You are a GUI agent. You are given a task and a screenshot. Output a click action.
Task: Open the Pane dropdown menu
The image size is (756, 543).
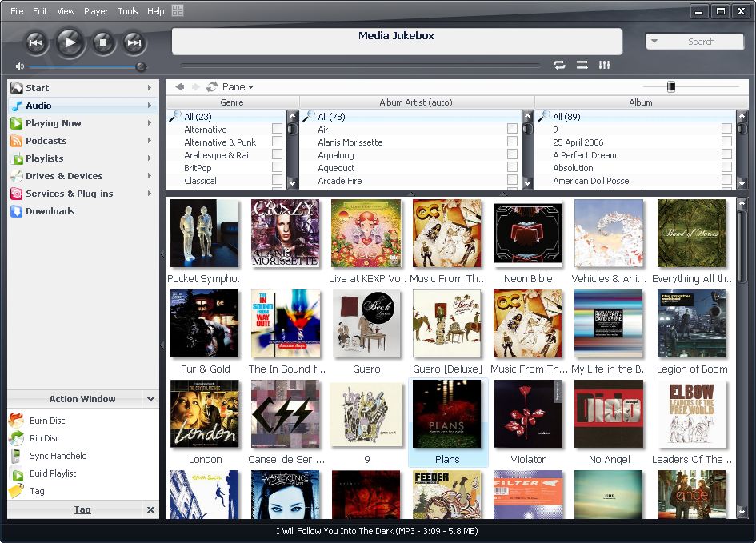tap(238, 86)
